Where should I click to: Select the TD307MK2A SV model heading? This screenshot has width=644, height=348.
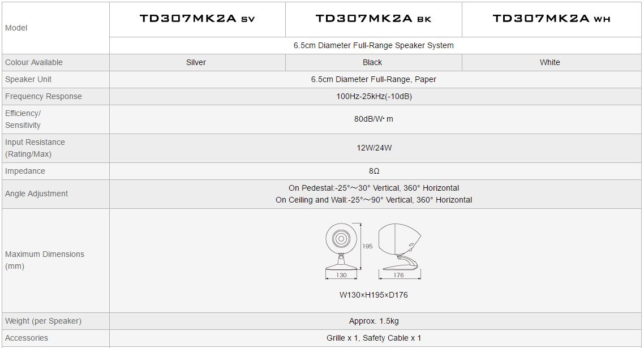[x=197, y=19]
